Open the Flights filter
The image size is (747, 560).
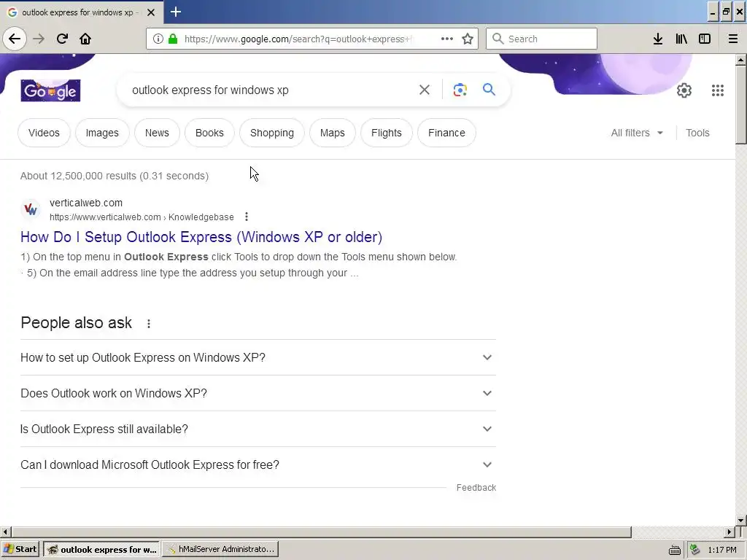(x=387, y=133)
